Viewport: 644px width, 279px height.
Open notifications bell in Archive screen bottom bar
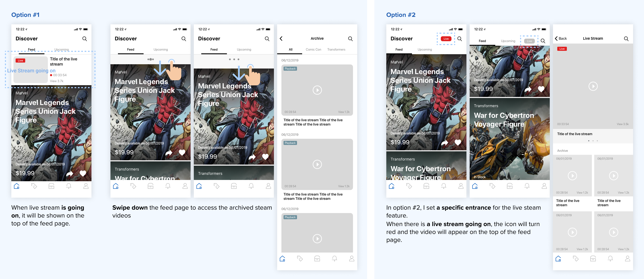coord(335,259)
